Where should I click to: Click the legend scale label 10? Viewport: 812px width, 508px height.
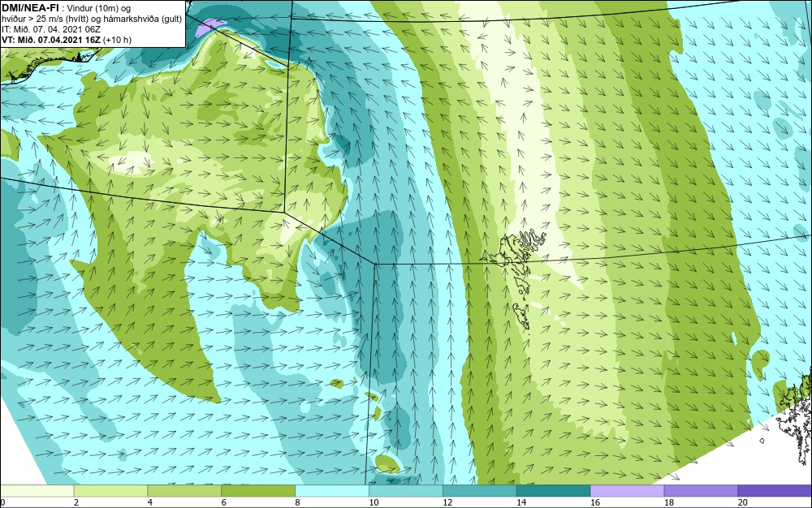click(374, 502)
